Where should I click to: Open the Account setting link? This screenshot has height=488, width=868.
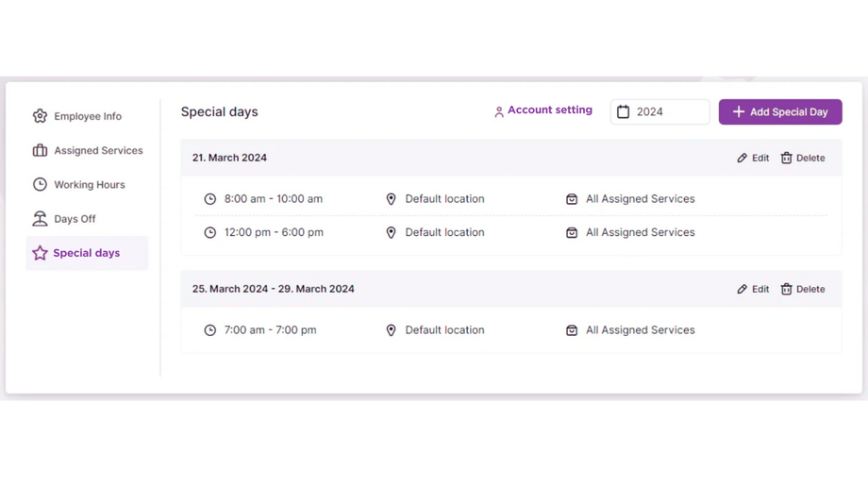tap(549, 110)
